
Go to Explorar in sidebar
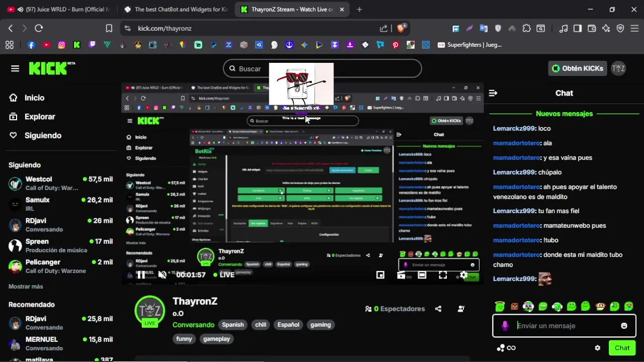click(32, 117)
